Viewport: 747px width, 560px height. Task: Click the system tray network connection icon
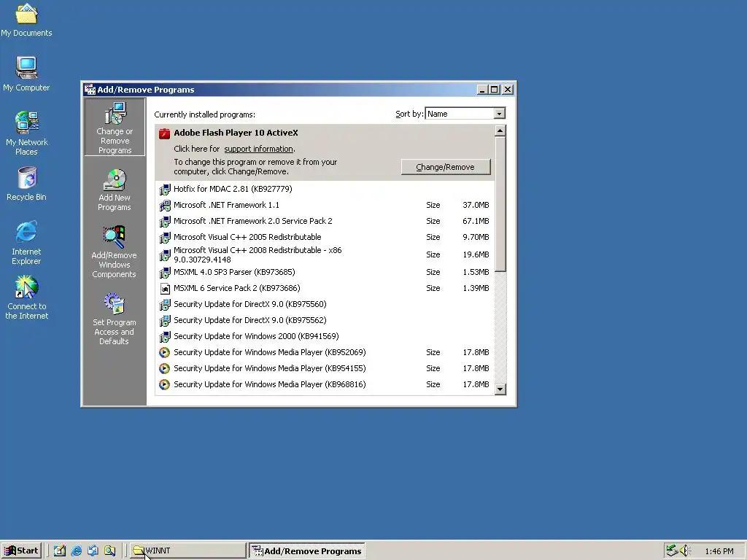pos(672,551)
